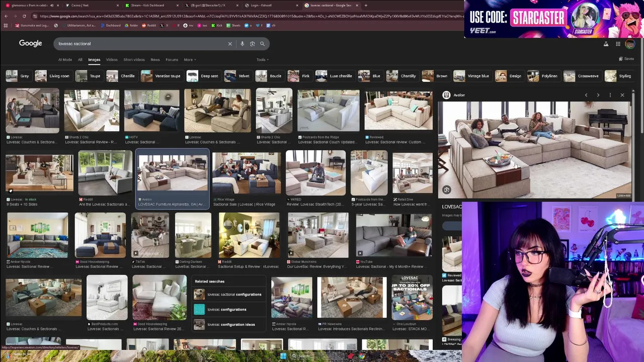Clear the search box with the X icon

[230, 44]
